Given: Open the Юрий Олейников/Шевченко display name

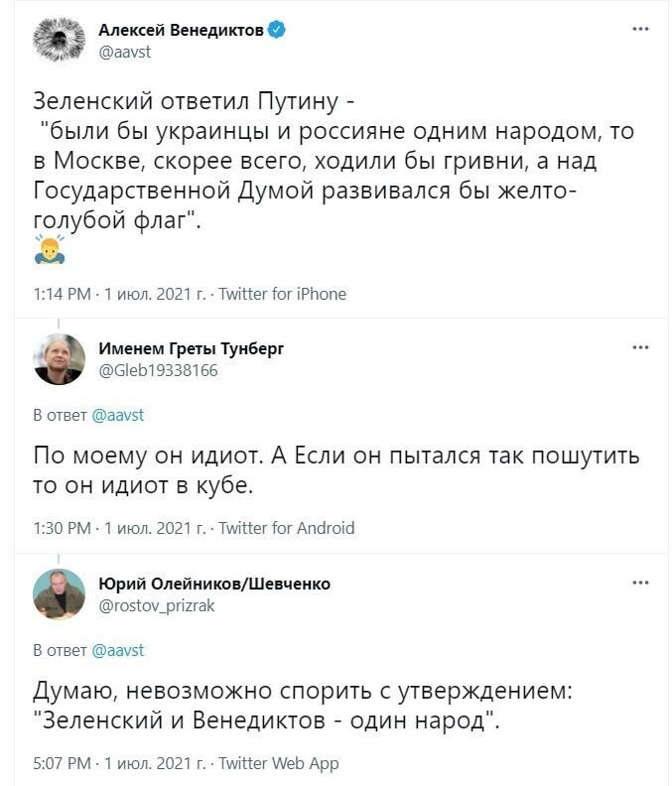Looking at the screenshot, I should (x=214, y=584).
